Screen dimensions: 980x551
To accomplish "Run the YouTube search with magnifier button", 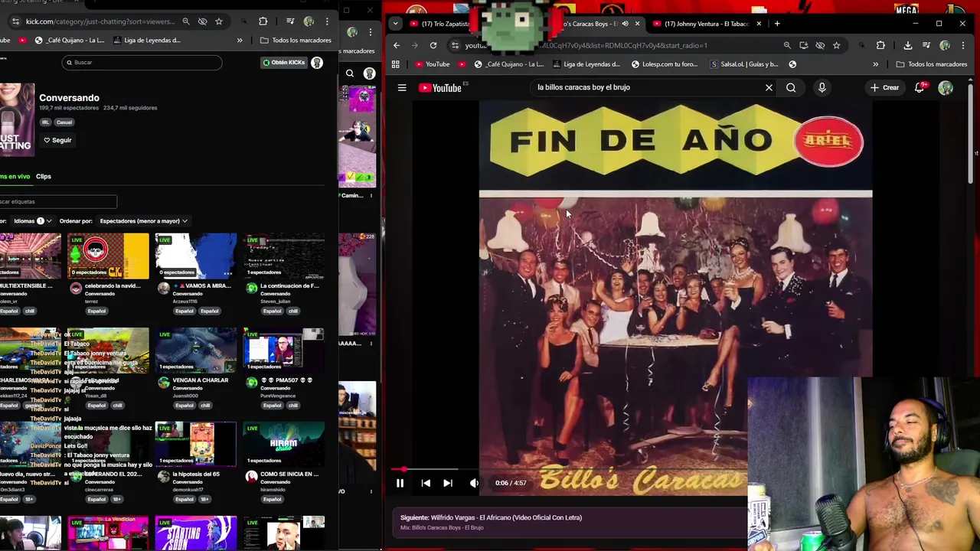I will pos(791,87).
